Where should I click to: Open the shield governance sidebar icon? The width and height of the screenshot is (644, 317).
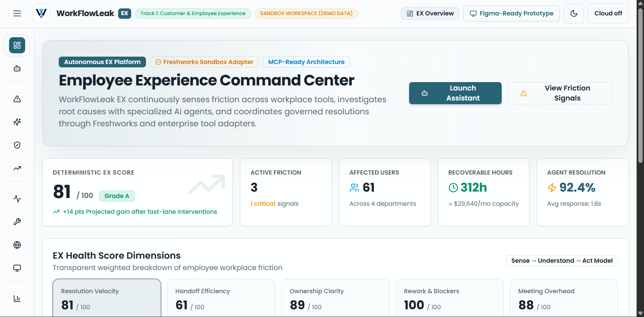[x=17, y=145]
